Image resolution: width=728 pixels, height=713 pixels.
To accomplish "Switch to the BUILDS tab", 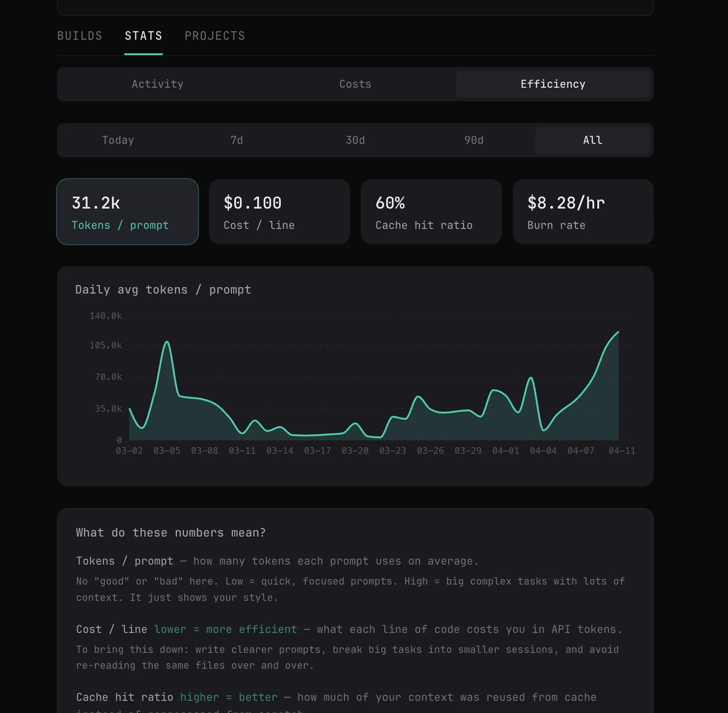I will click(80, 36).
